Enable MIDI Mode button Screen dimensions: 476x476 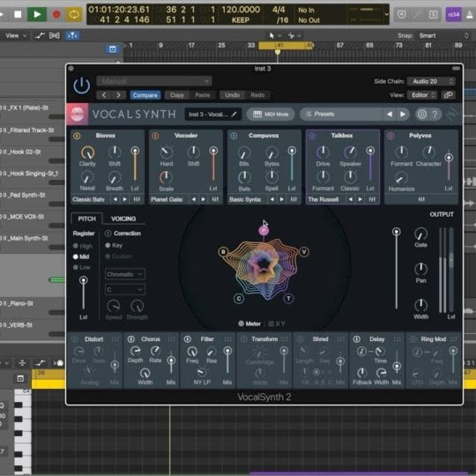(271, 115)
